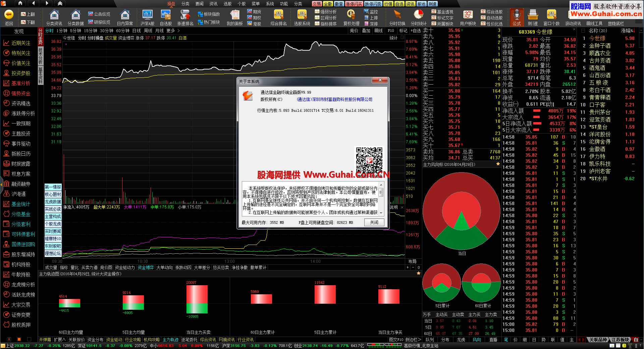Click the home icon in the title bar
The width and height of the screenshot is (644, 349).
click(20, 3)
